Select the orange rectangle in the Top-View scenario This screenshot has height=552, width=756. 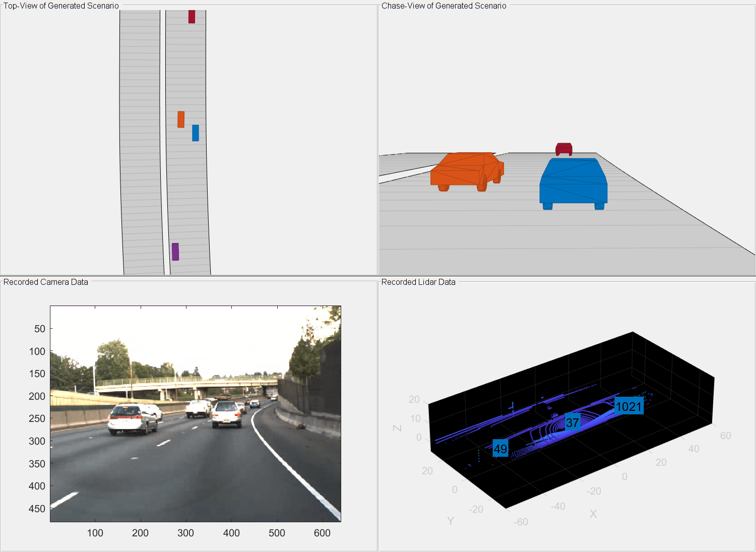[x=181, y=120]
